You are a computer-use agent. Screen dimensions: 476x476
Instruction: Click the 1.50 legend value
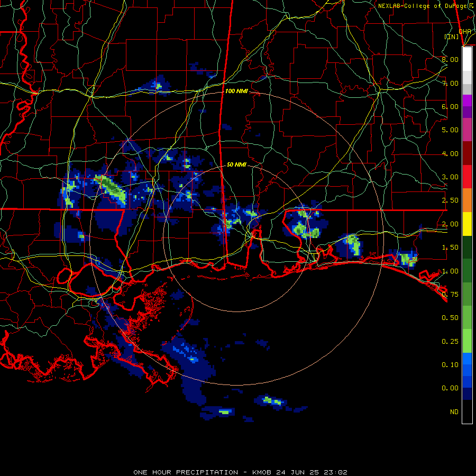(450, 248)
